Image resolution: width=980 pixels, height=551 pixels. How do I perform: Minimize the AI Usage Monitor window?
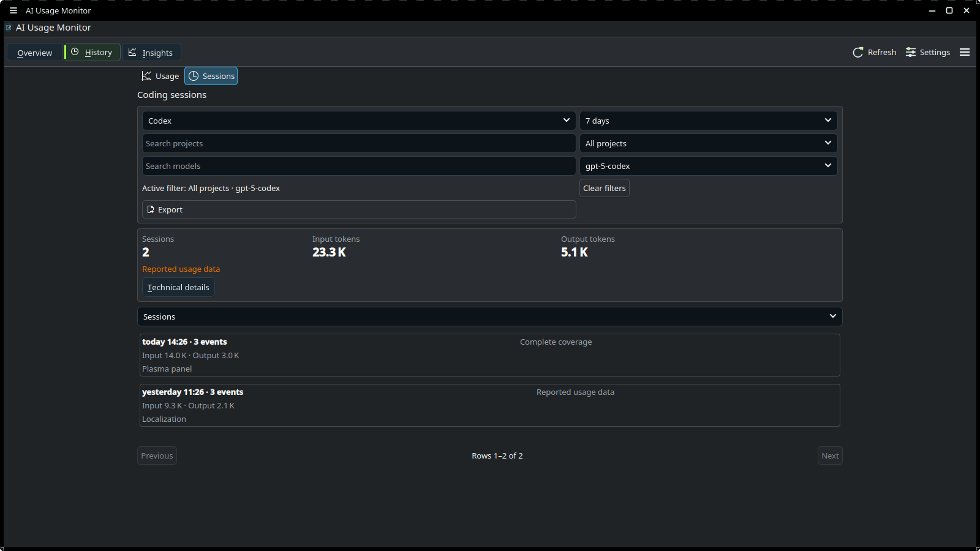click(x=932, y=10)
